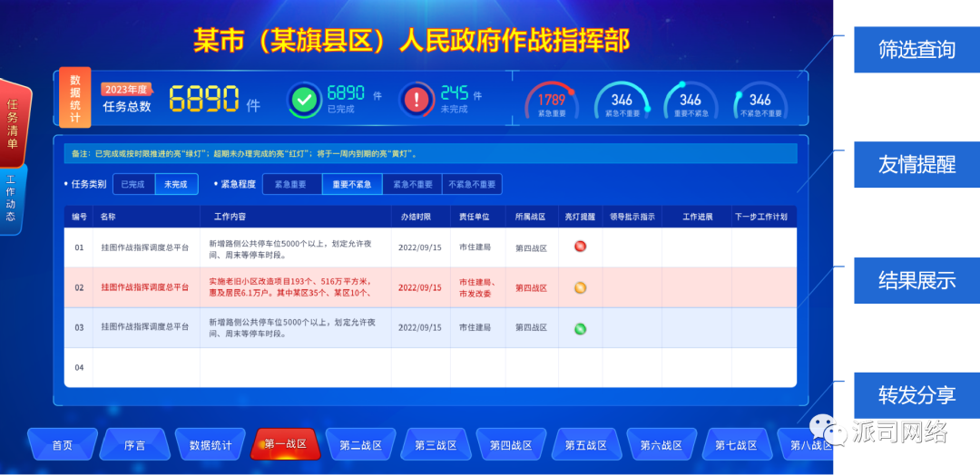980x475 pixels.
Task: Click the red 挂图作战指挥调度总平台 name in row 02
Action: pos(144,287)
